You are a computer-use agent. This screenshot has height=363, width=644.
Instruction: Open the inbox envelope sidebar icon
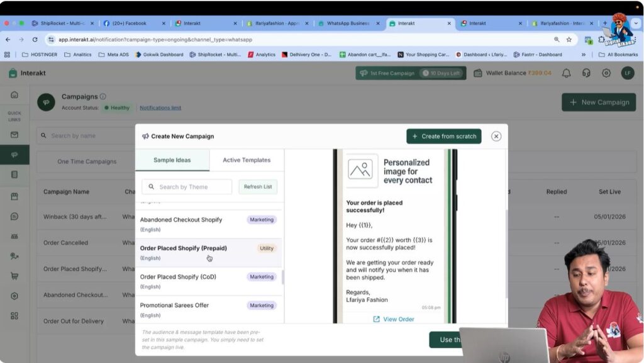click(x=14, y=135)
